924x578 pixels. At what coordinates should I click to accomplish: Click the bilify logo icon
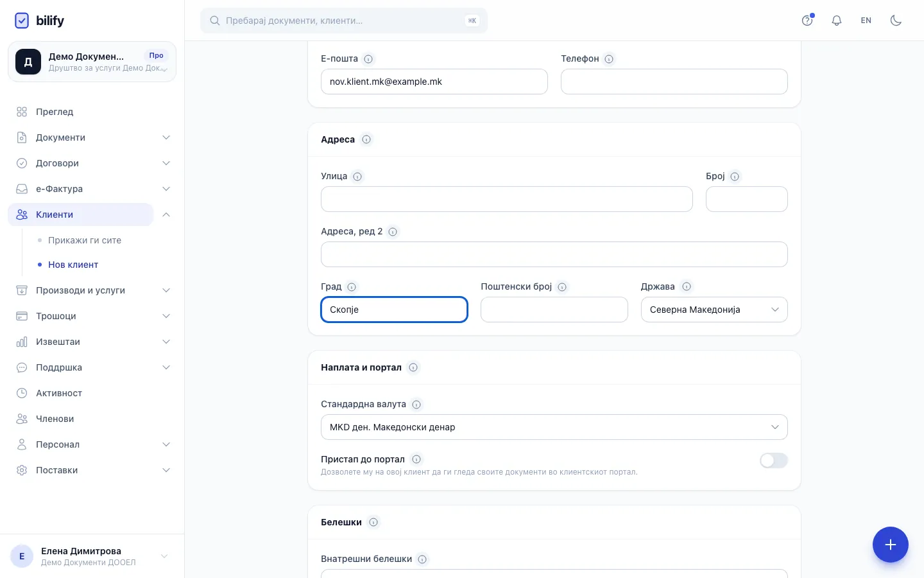coord(22,21)
